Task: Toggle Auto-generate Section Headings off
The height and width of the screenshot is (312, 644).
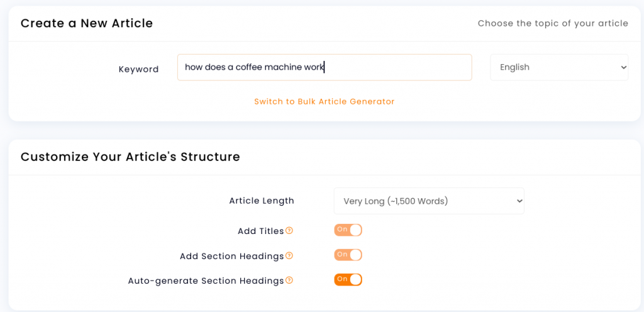Action: pos(348,279)
